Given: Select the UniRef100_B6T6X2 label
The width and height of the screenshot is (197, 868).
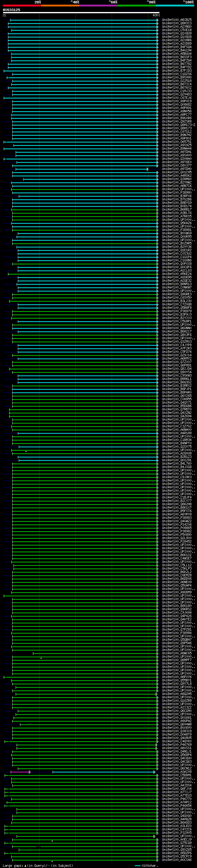Looking at the screenshot, I should pos(177,88).
